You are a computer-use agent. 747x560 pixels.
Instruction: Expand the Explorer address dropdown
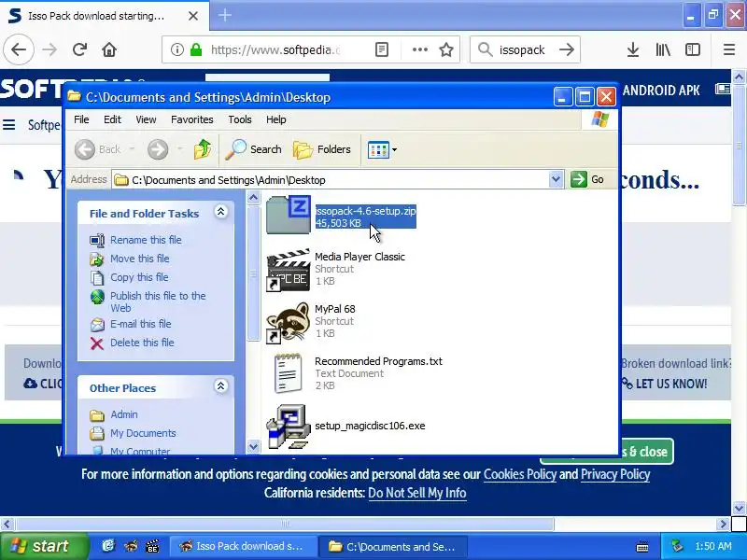556,179
